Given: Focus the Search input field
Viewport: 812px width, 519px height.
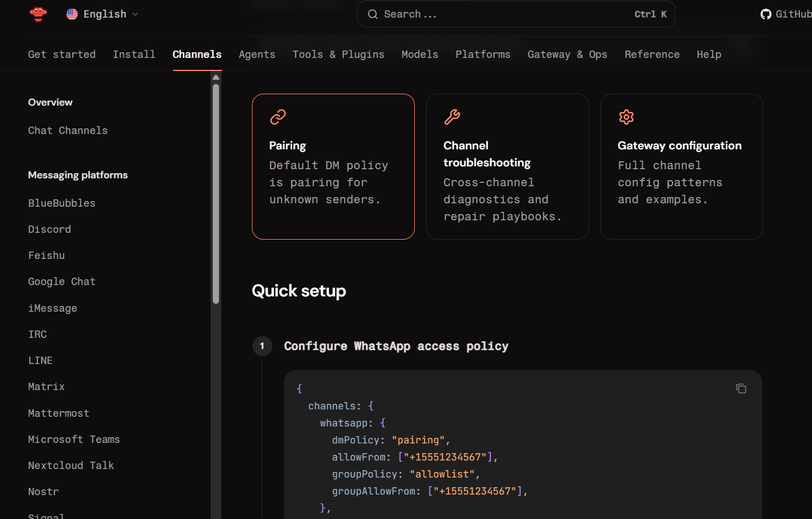Looking at the screenshot, I should [x=516, y=14].
